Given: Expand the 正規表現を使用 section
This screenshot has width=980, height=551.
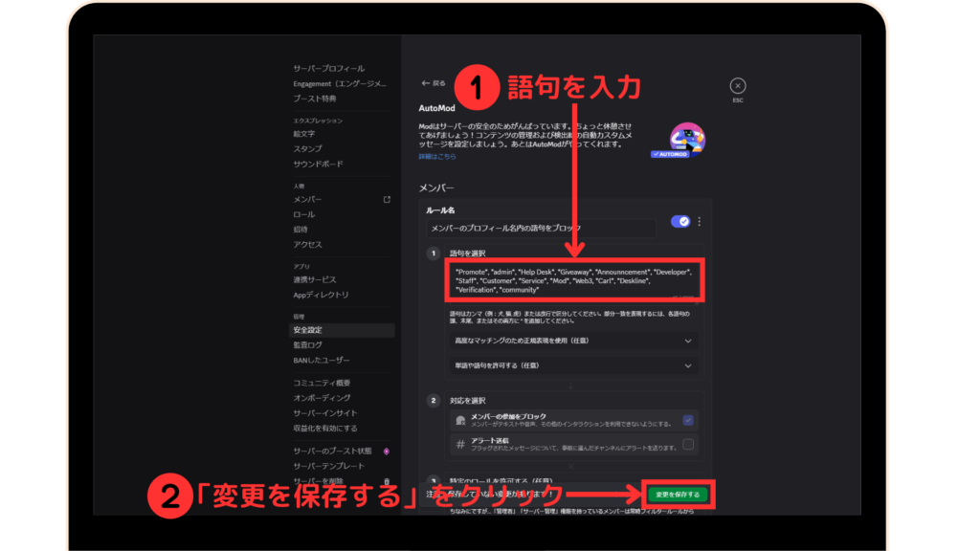Looking at the screenshot, I should pyautogui.click(x=574, y=342).
